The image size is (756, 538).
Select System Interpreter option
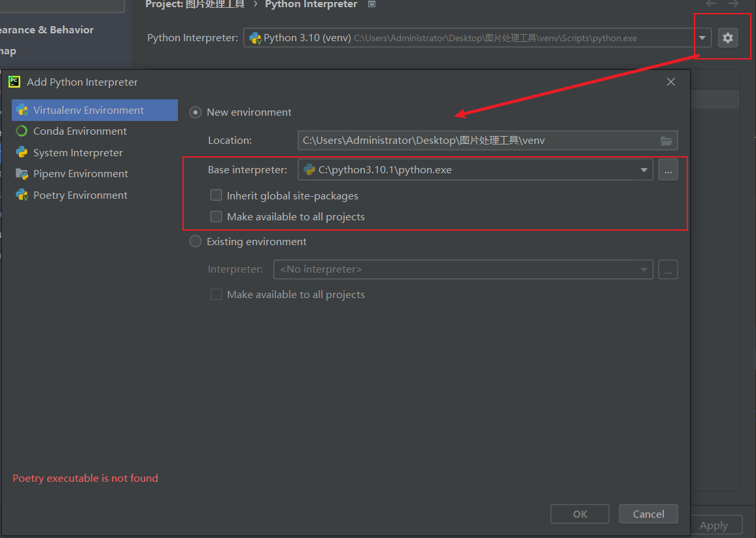[95, 152]
